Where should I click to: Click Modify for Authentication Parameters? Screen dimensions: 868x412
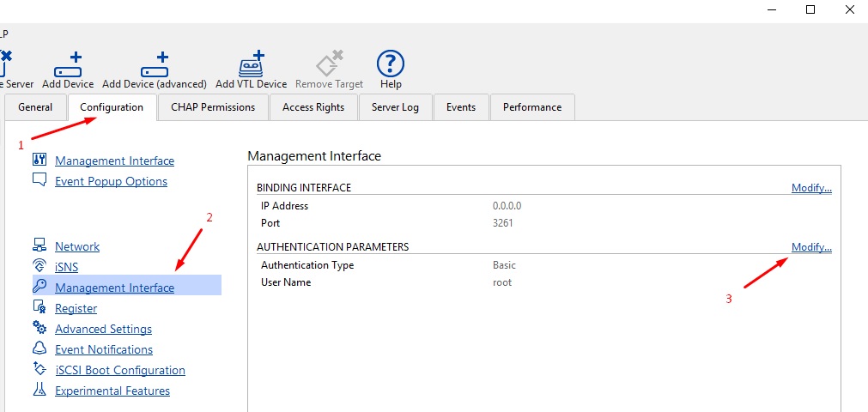(x=811, y=247)
